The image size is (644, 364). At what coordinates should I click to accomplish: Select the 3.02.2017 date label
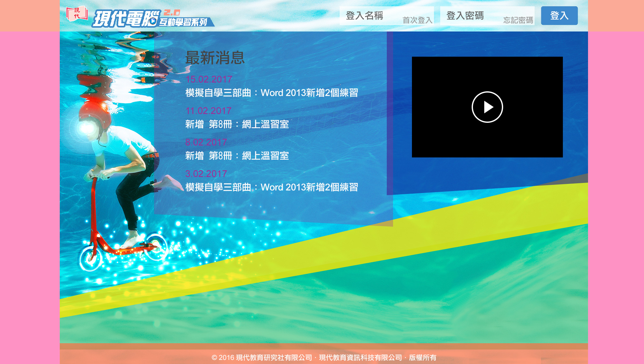pyautogui.click(x=206, y=174)
